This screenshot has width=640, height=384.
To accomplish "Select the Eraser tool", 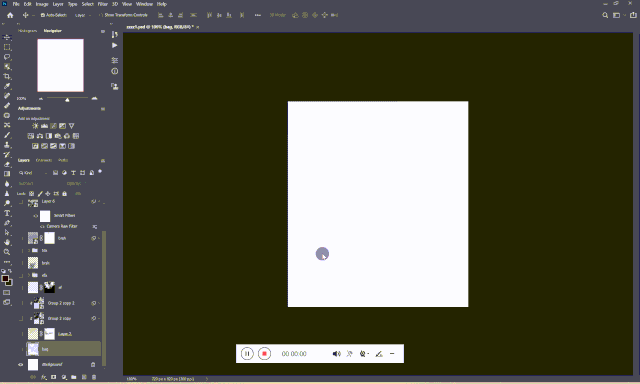I will tap(7, 164).
